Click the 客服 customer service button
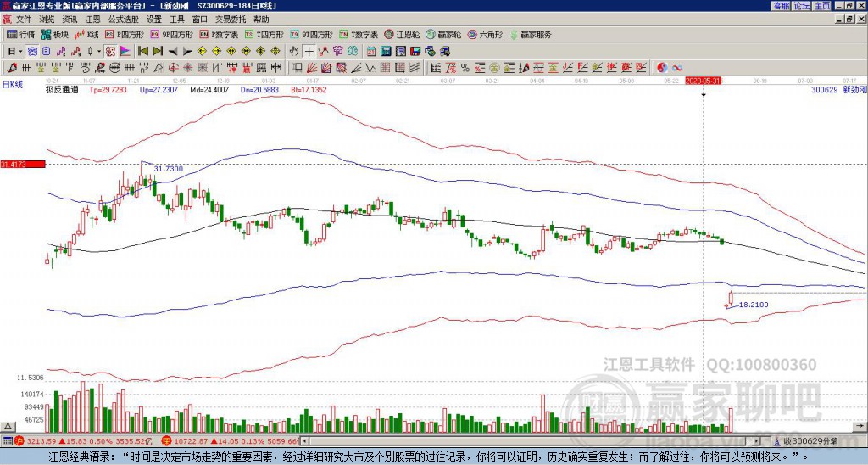 coord(781,6)
